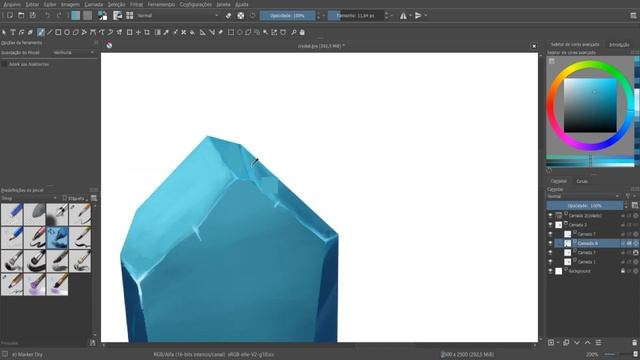
Task: Select the Zoom magnifier tool
Action: click(293, 32)
